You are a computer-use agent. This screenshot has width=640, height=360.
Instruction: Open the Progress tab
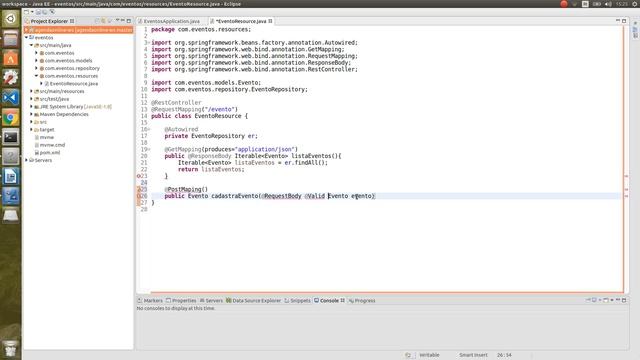point(362,300)
